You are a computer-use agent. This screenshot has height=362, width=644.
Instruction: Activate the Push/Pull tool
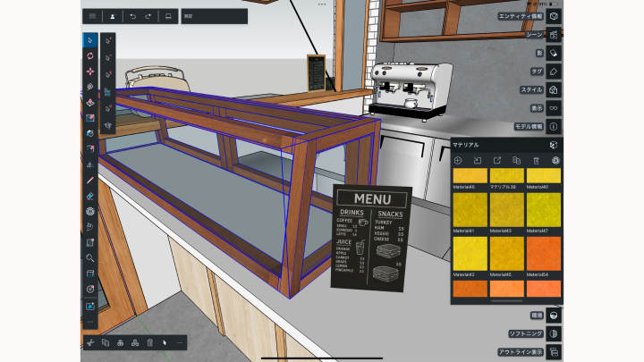coord(90,103)
